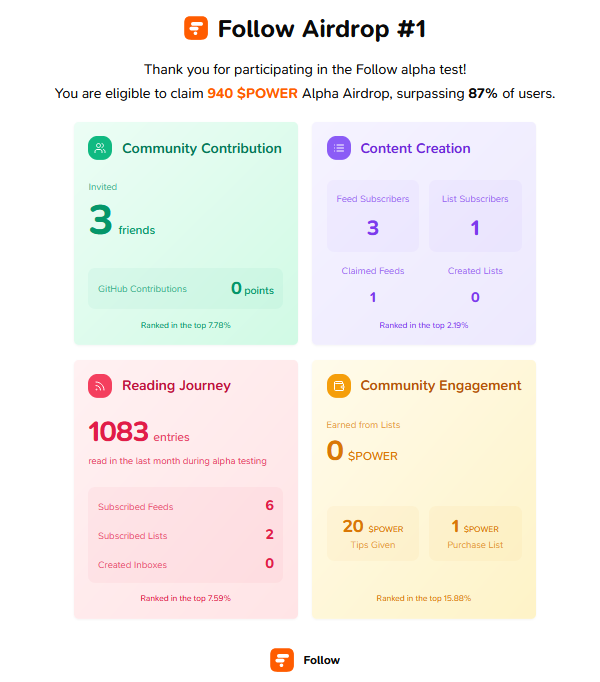
Task: Click the 1083 entries count
Action: click(x=139, y=432)
